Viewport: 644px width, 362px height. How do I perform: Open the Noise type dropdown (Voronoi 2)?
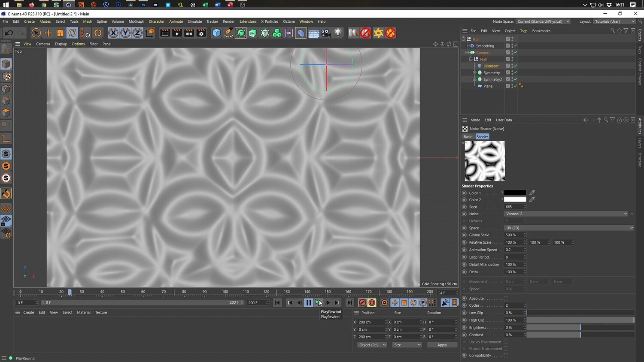pos(566,214)
